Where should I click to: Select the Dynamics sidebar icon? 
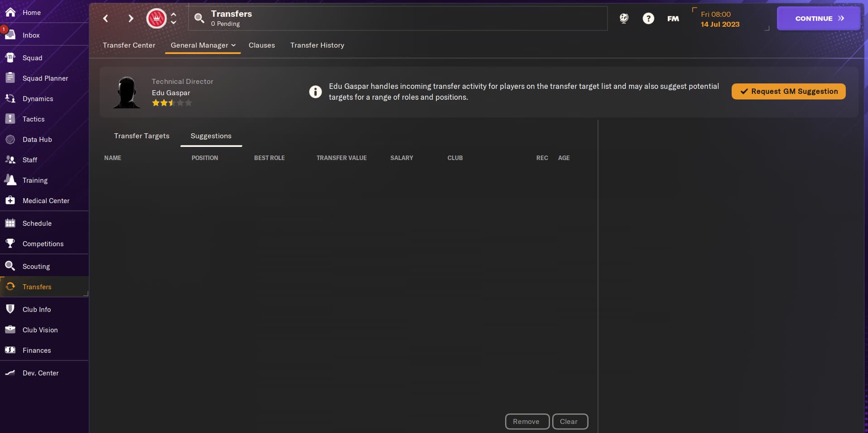click(10, 98)
